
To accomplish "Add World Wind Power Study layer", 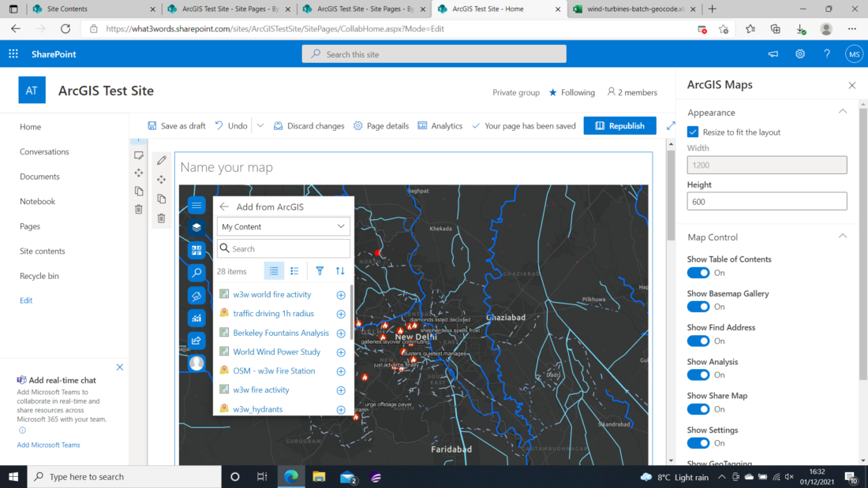I will click(341, 352).
